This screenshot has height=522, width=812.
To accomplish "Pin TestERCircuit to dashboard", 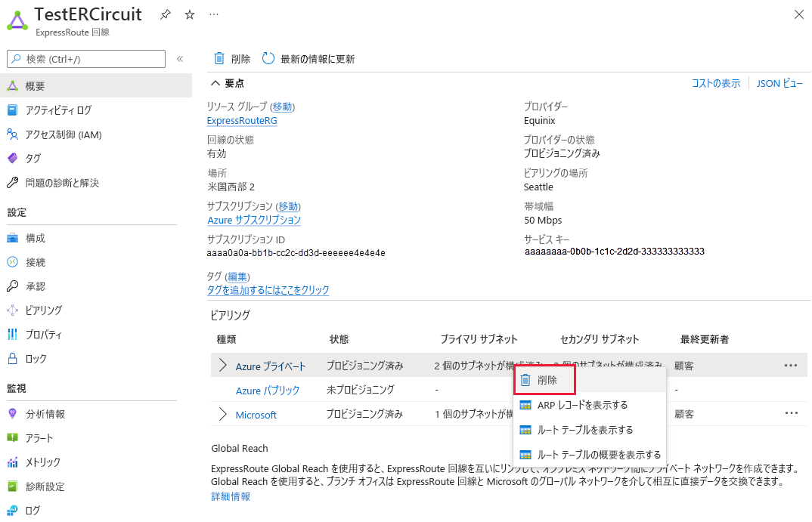I will [x=165, y=14].
